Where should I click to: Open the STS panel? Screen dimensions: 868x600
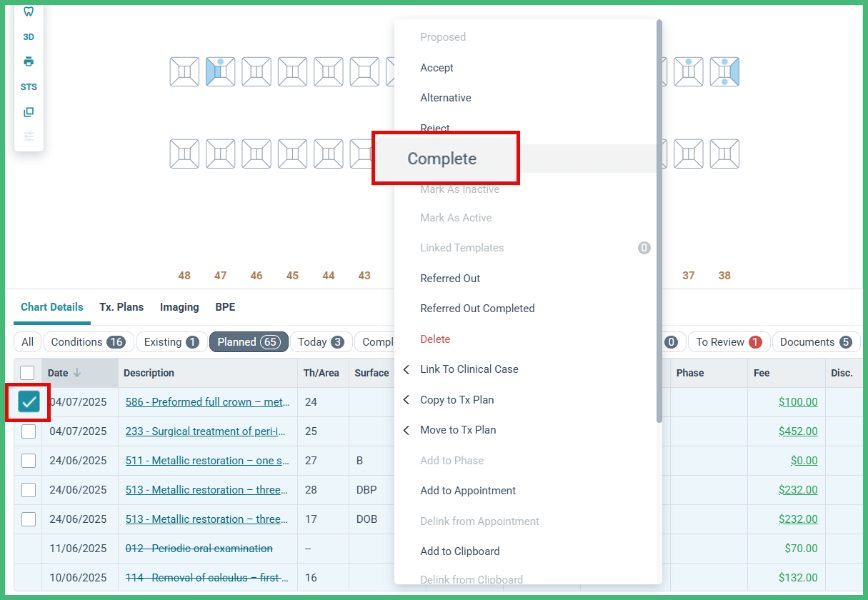29,86
